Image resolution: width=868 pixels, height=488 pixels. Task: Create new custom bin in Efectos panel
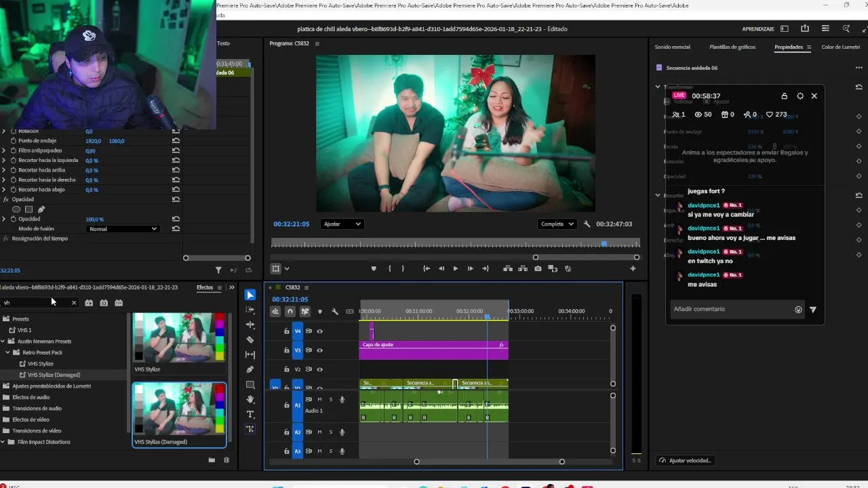click(x=212, y=460)
